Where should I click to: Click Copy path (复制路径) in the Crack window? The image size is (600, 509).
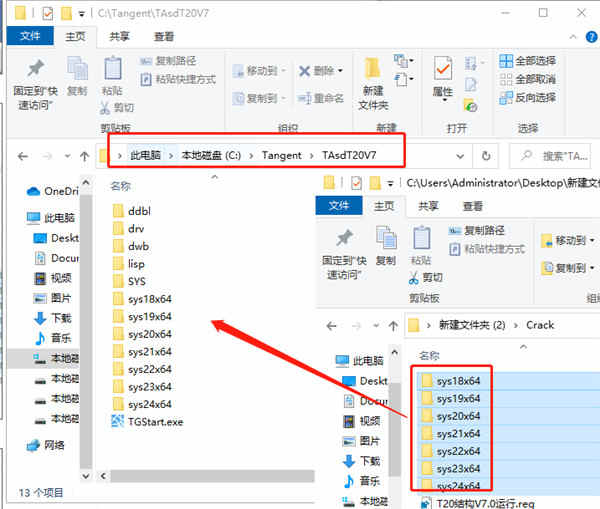(x=477, y=230)
